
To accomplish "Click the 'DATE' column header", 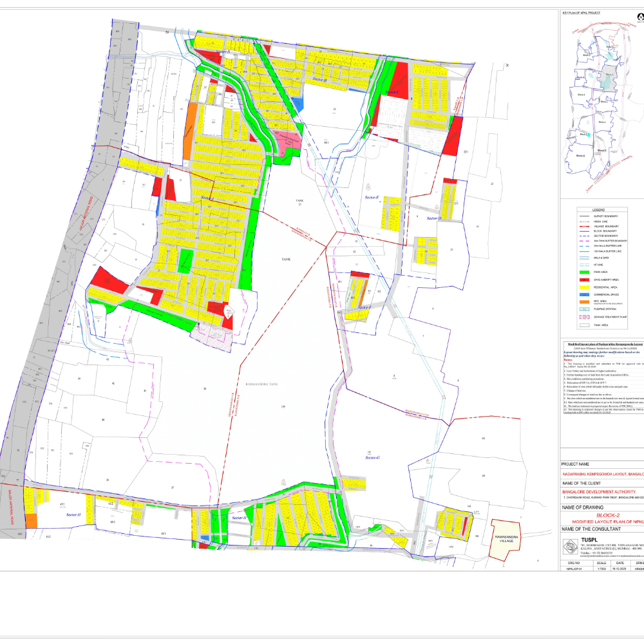I will click(x=620, y=563).
